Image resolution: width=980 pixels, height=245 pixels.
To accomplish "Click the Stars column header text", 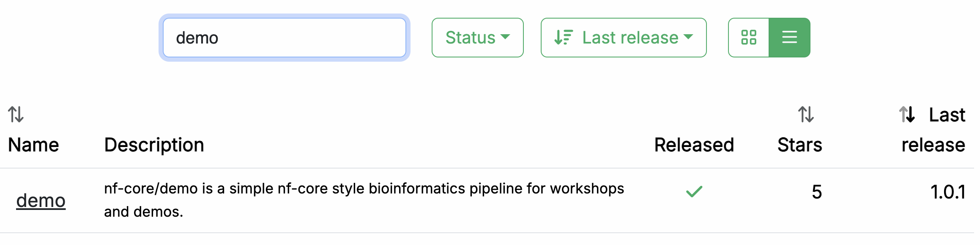I will (x=799, y=145).
